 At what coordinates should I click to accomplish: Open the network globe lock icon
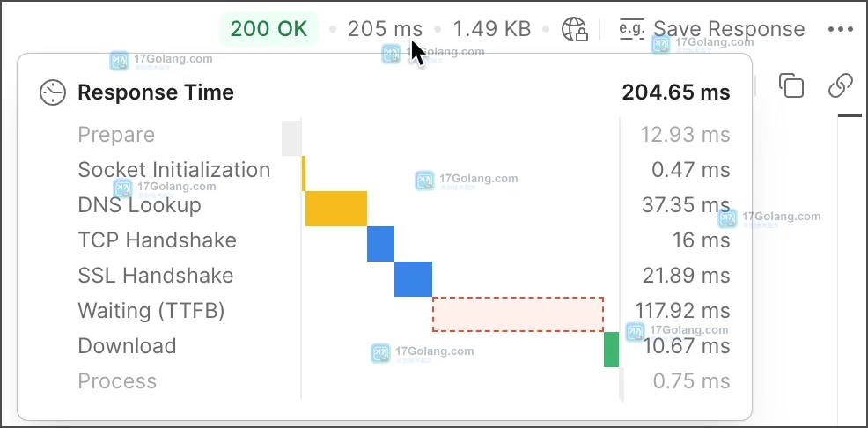[x=574, y=29]
